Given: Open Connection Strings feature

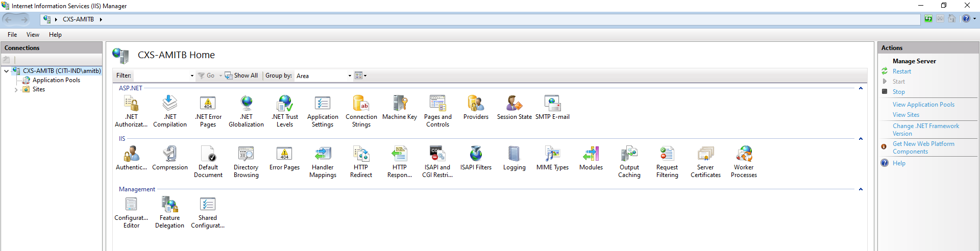Looking at the screenshot, I should point(361,111).
